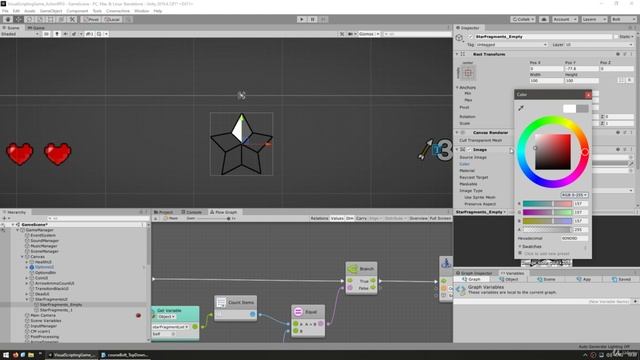Click the eyedropper in Color picker

click(x=521, y=108)
